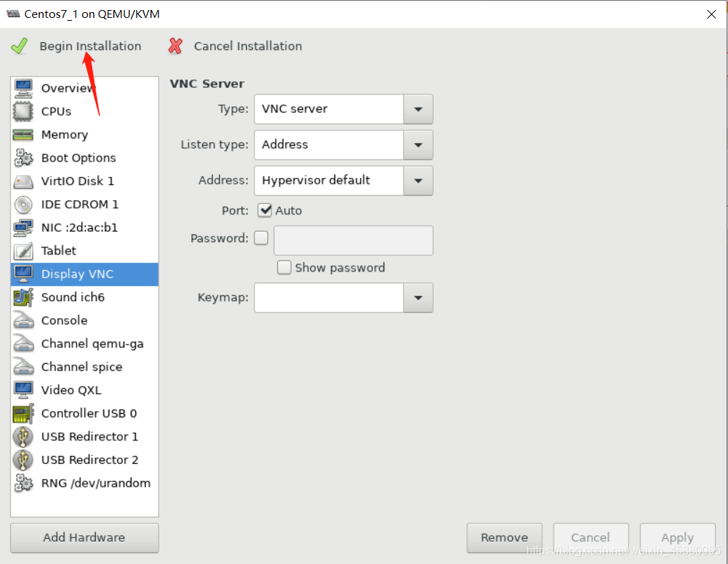Enable the Password checkbox
Viewport: 728px width, 564px height.
[261, 238]
